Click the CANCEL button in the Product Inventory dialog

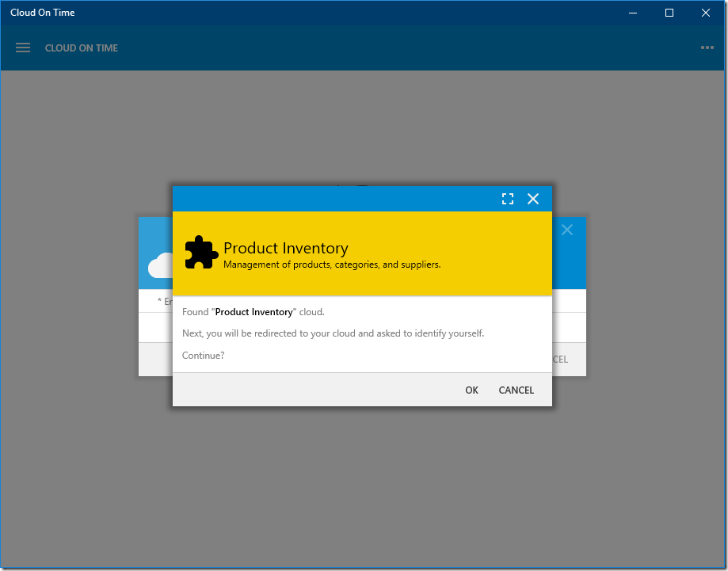(516, 390)
